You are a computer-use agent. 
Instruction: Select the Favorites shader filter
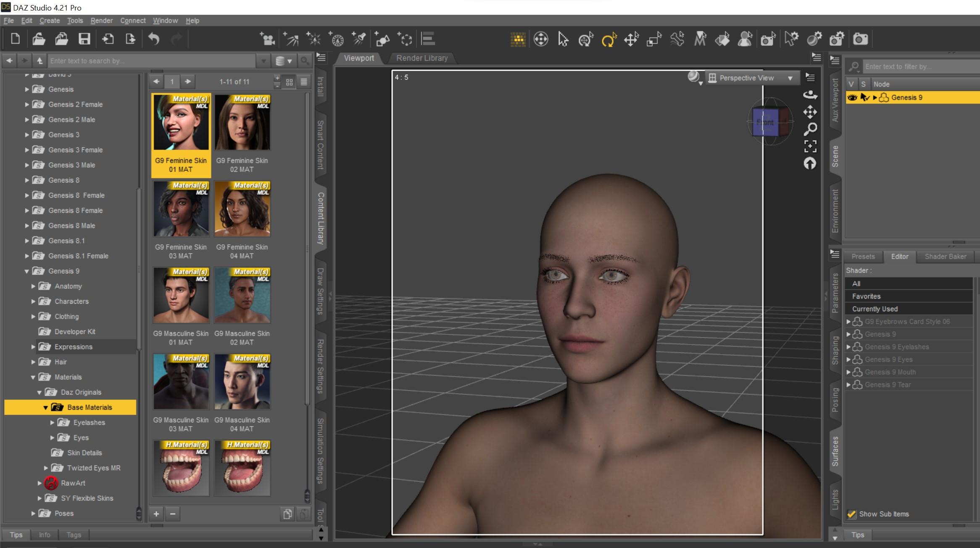tap(866, 297)
